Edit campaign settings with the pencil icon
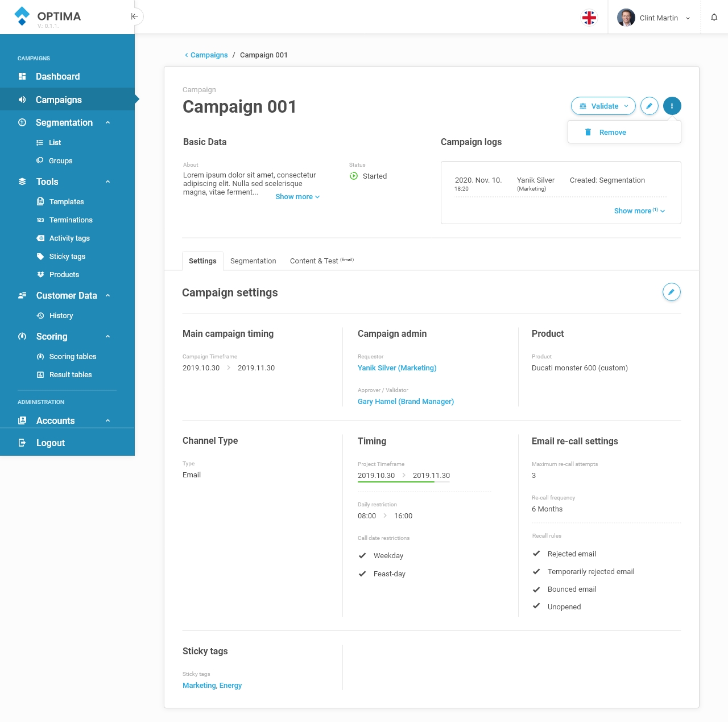 point(672,292)
